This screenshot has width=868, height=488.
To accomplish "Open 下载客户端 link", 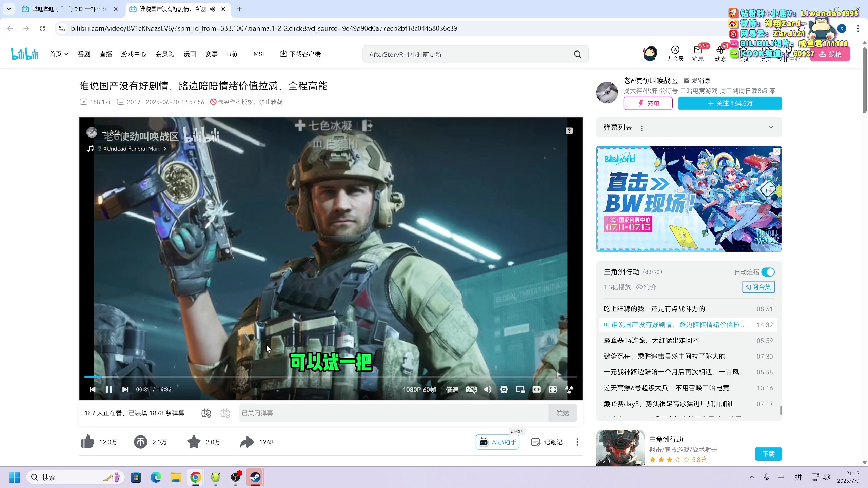I will 300,54.
